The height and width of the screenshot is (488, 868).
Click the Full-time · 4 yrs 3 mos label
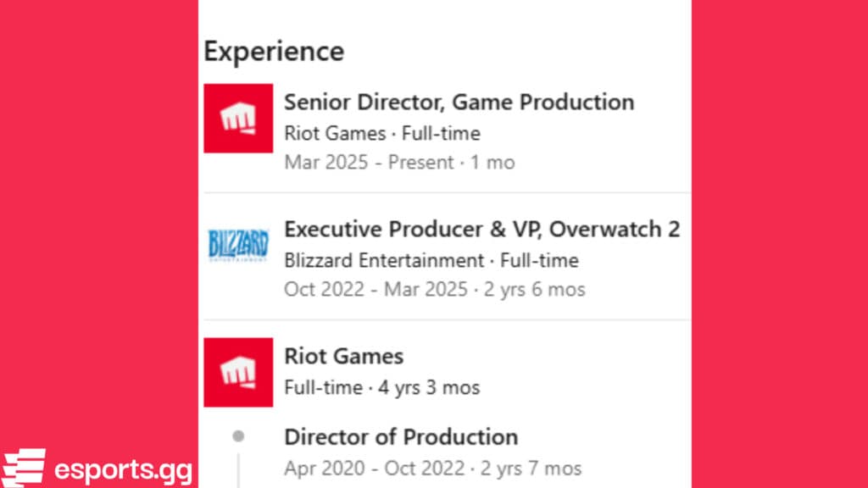pyautogui.click(x=381, y=387)
